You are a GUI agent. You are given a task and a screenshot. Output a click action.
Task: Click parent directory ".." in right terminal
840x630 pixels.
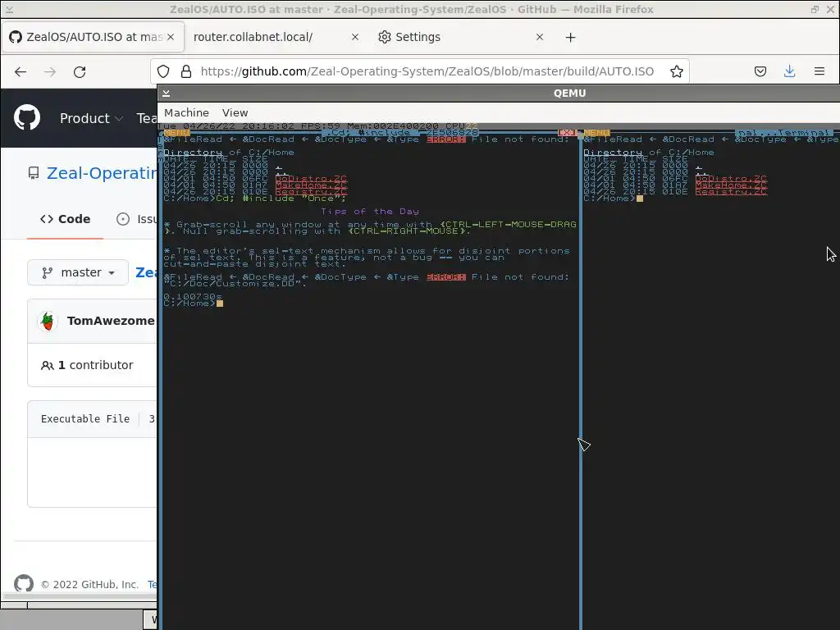702,172
